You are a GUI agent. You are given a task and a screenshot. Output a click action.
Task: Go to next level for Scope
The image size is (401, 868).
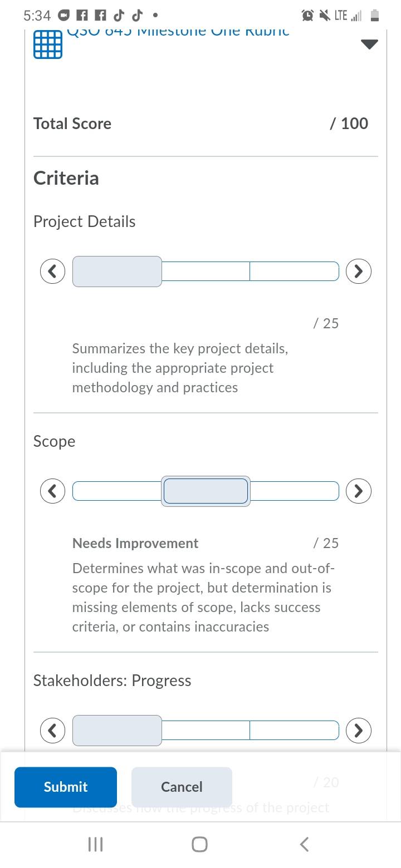(x=359, y=491)
